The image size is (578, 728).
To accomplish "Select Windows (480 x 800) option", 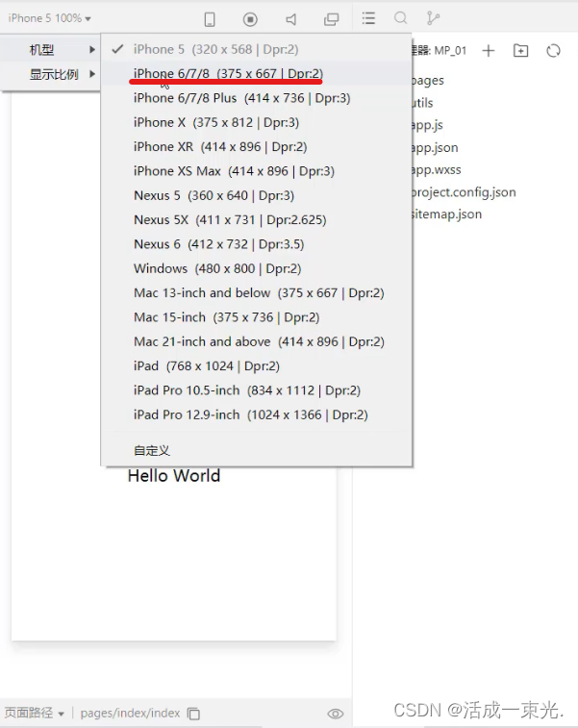I will (x=256, y=268).
